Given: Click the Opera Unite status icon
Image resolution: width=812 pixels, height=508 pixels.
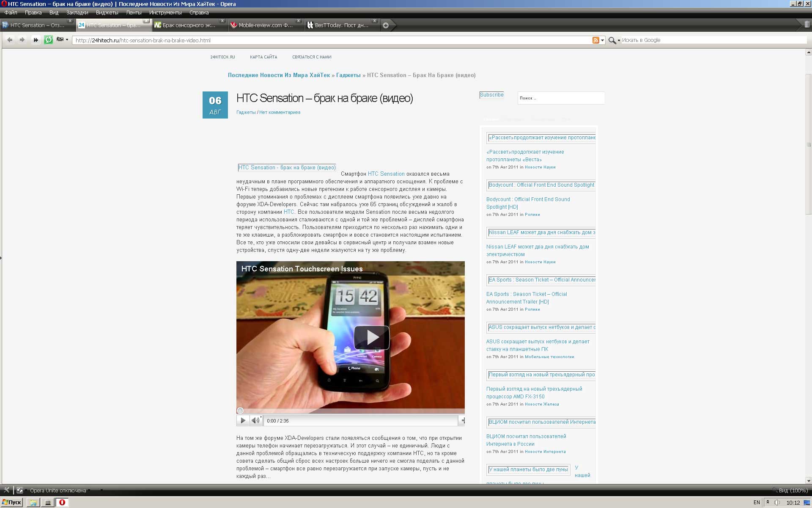Looking at the screenshot, I should coord(19,490).
